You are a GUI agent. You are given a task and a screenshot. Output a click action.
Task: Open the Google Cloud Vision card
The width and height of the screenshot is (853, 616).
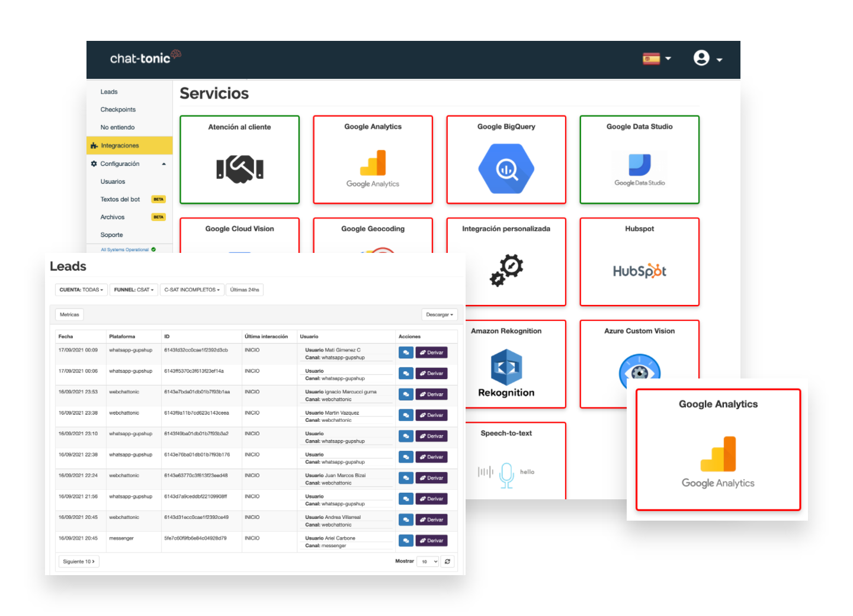[240, 235]
